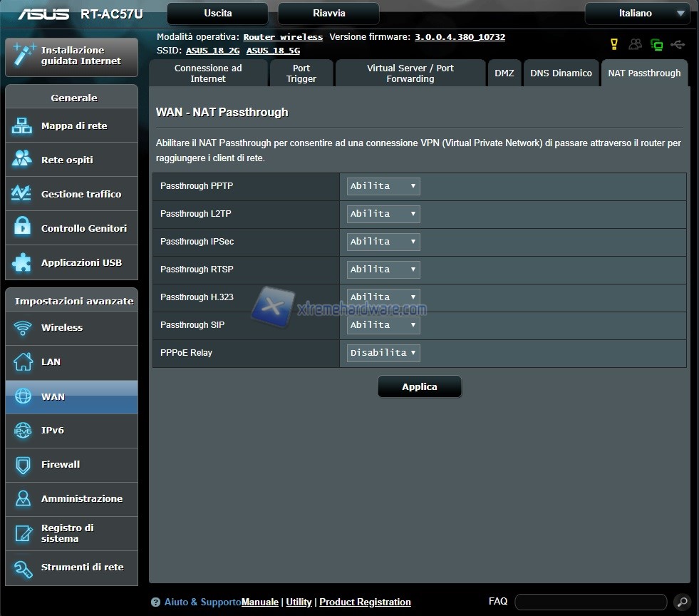Switch to the DMZ tab
This screenshot has height=616, width=699.
(x=504, y=73)
